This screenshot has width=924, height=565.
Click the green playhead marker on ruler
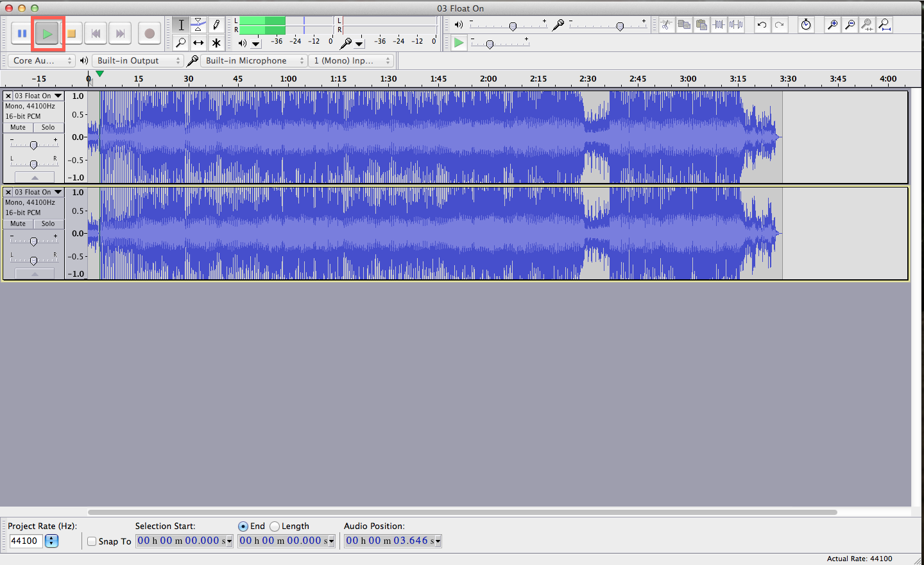(99, 74)
